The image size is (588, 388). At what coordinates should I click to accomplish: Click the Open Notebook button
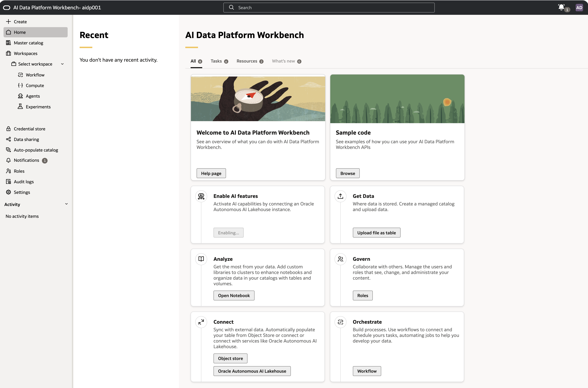(234, 295)
